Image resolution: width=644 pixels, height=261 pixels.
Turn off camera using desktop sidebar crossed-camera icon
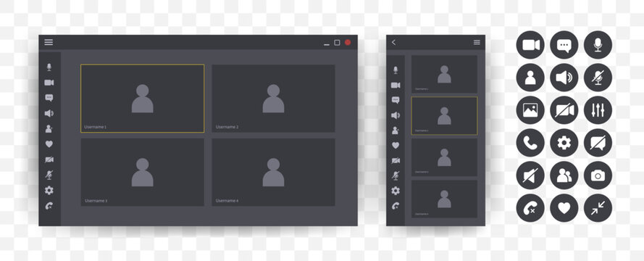tap(49, 159)
